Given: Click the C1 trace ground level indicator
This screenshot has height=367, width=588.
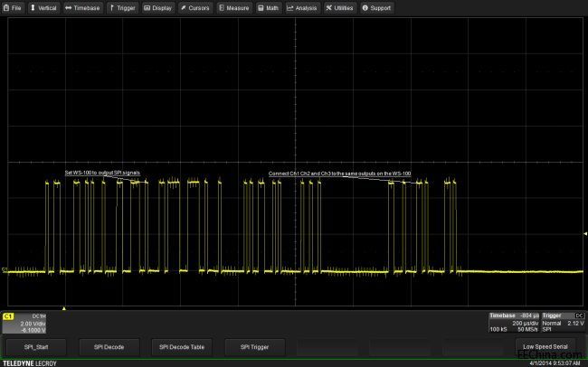Looking at the screenshot, I should click(x=5, y=269).
